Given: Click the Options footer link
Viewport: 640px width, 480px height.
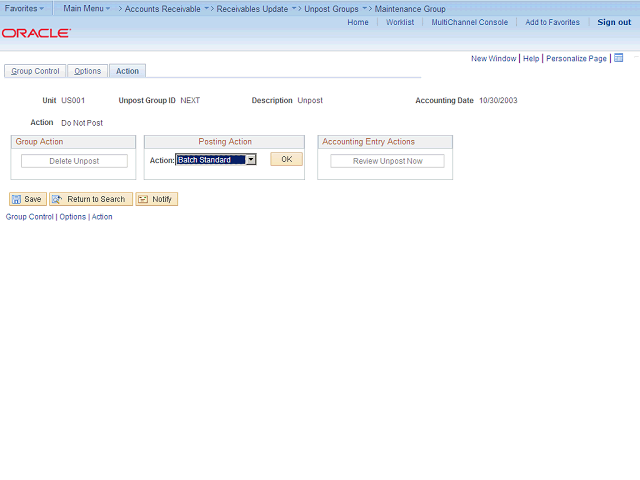Looking at the screenshot, I should (x=73, y=217).
